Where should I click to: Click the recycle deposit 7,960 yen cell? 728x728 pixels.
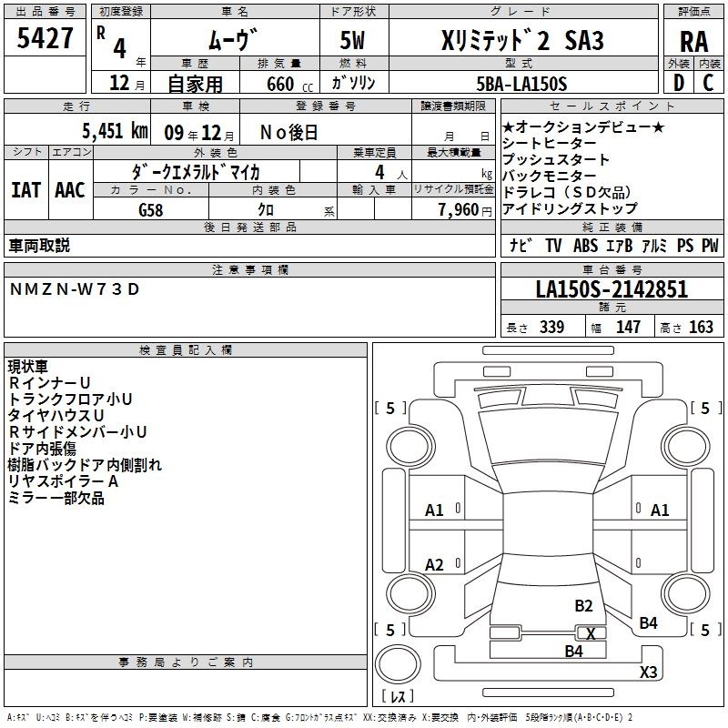[x=453, y=209]
